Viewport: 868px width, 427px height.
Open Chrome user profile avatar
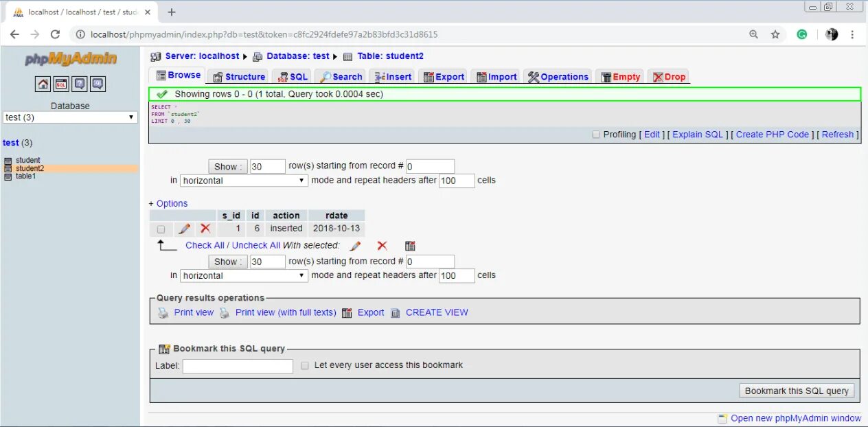click(x=832, y=34)
